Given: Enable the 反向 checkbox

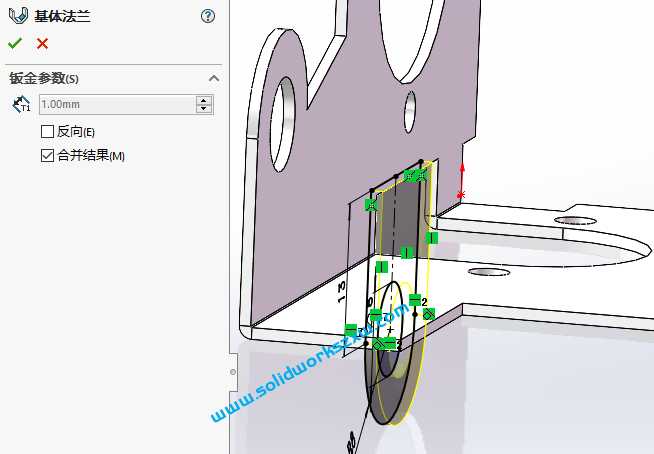Looking at the screenshot, I should (x=48, y=132).
